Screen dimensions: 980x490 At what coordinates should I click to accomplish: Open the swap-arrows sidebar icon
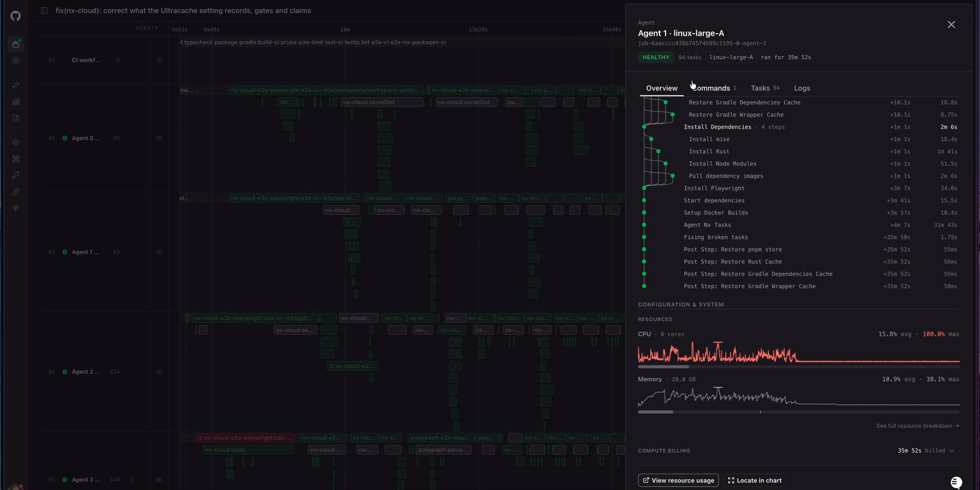16,85
